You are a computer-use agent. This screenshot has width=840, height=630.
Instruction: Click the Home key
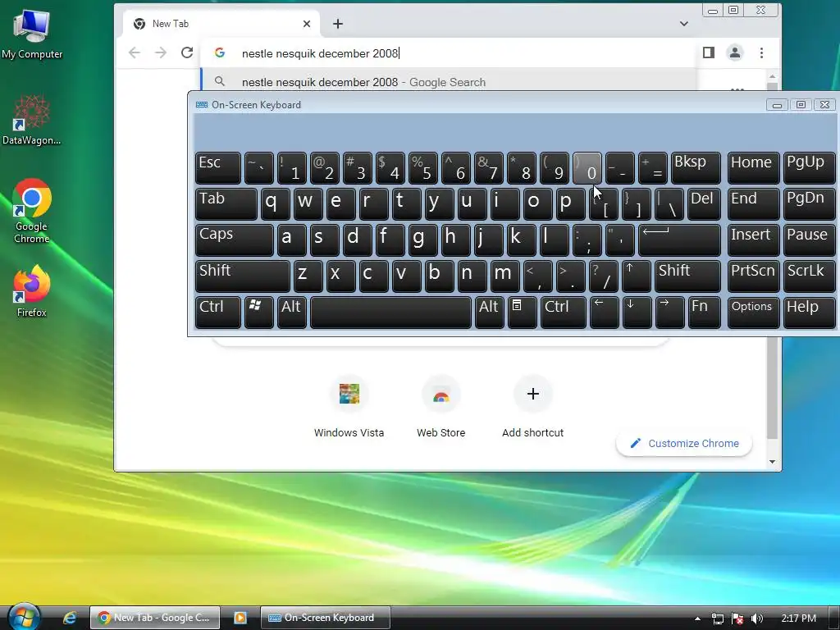click(753, 167)
